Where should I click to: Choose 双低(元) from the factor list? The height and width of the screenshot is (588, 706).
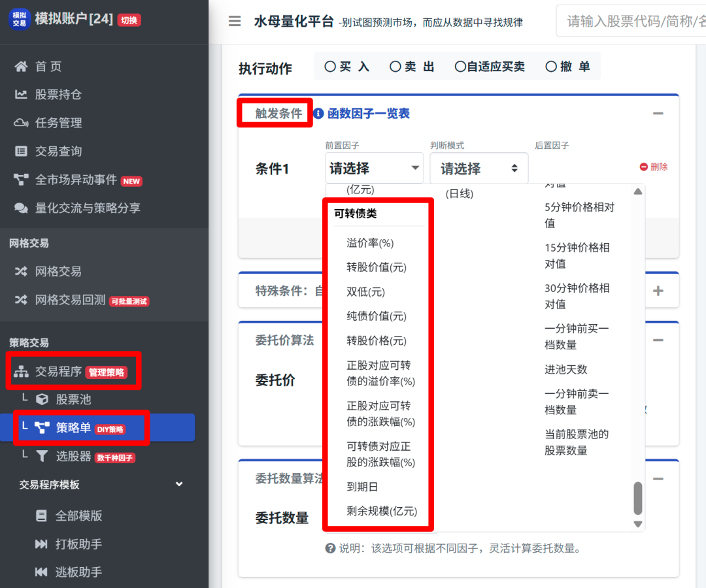coord(365,292)
